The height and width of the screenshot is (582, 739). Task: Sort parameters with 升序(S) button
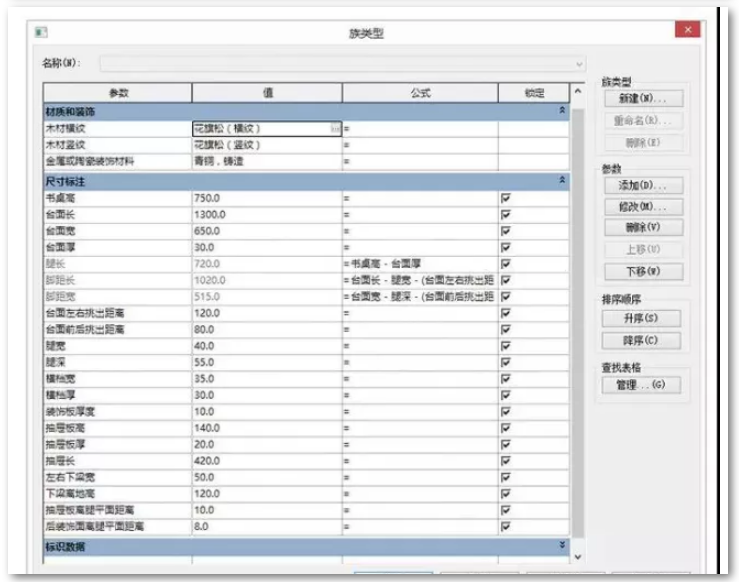pos(641,318)
